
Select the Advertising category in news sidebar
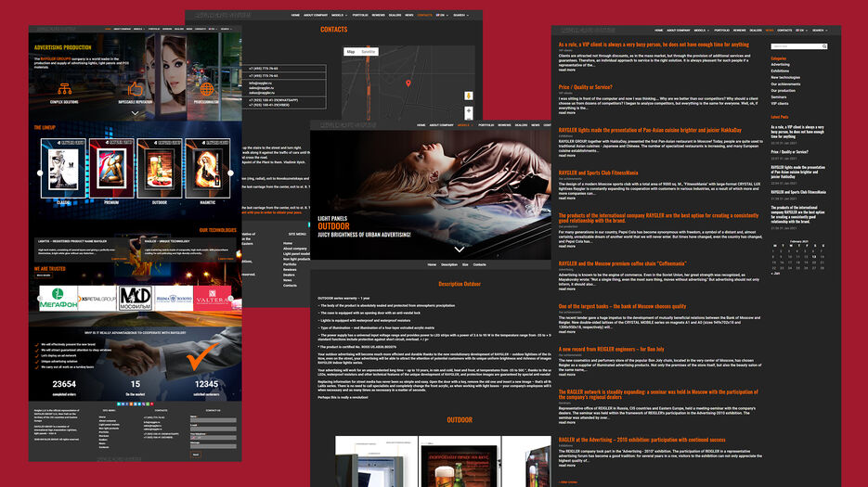click(x=780, y=65)
